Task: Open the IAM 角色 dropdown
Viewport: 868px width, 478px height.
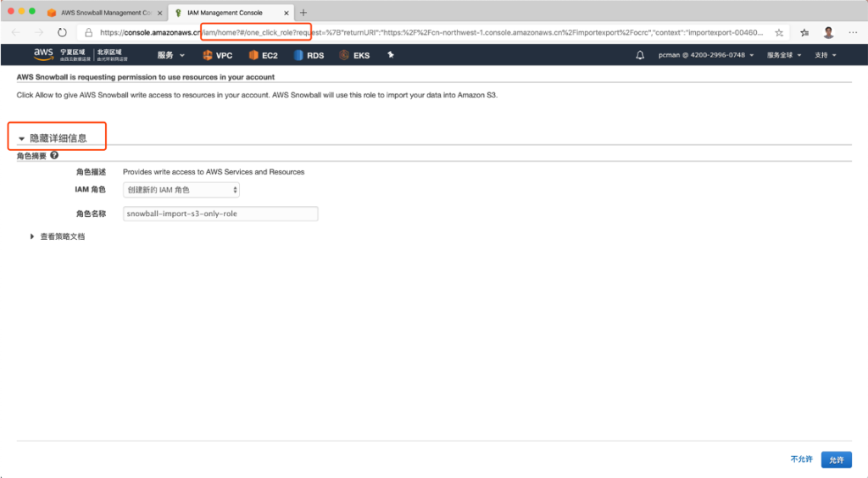Action: click(181, 190)
